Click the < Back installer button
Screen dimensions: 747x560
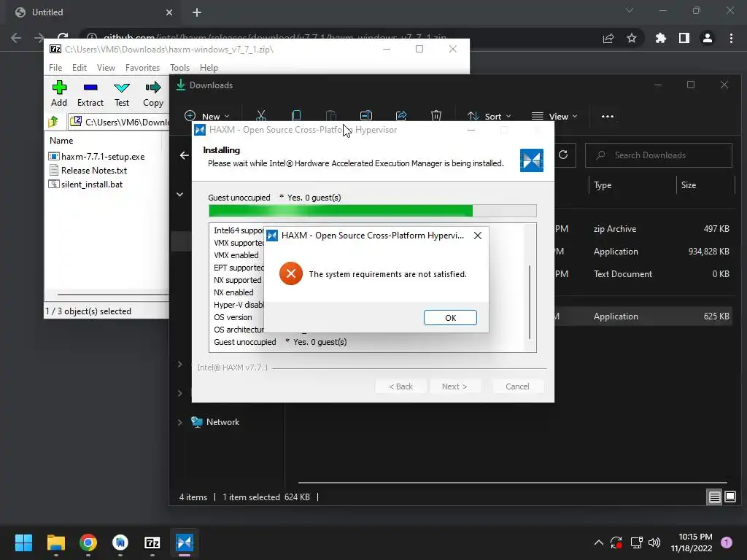400,386
